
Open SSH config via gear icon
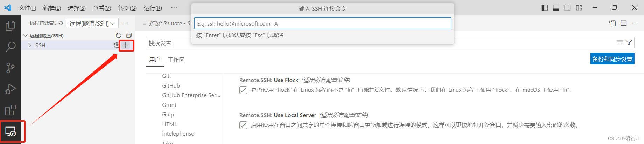116,45
